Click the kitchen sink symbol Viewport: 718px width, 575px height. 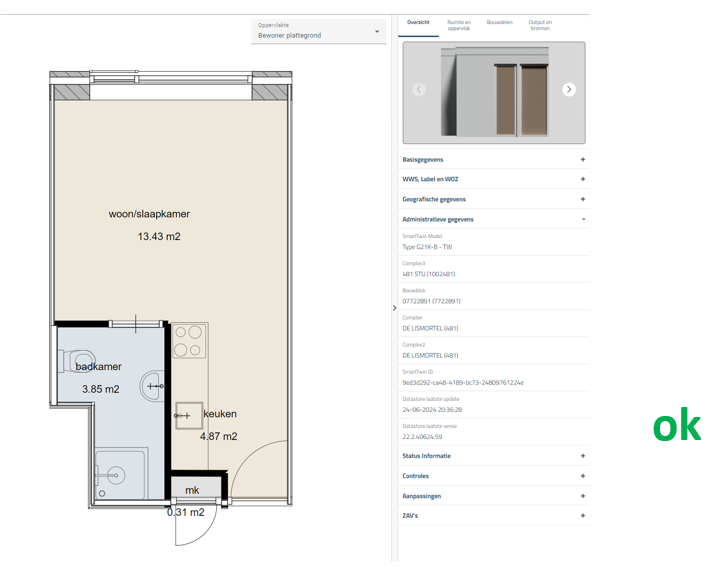[188, 415]
